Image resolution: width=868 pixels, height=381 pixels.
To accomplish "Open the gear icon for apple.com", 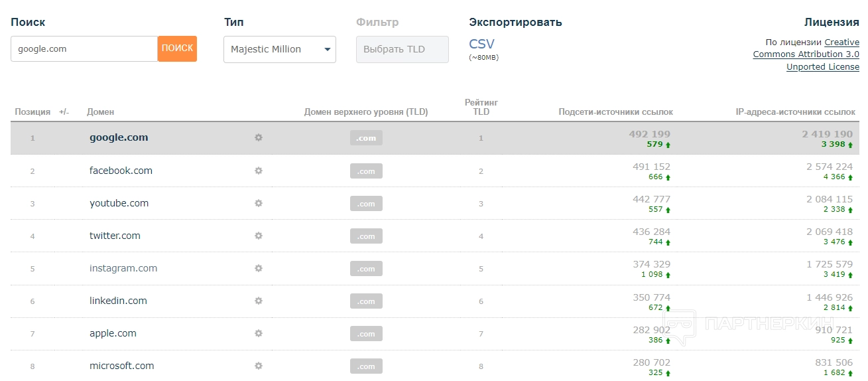I will point(259,333).
